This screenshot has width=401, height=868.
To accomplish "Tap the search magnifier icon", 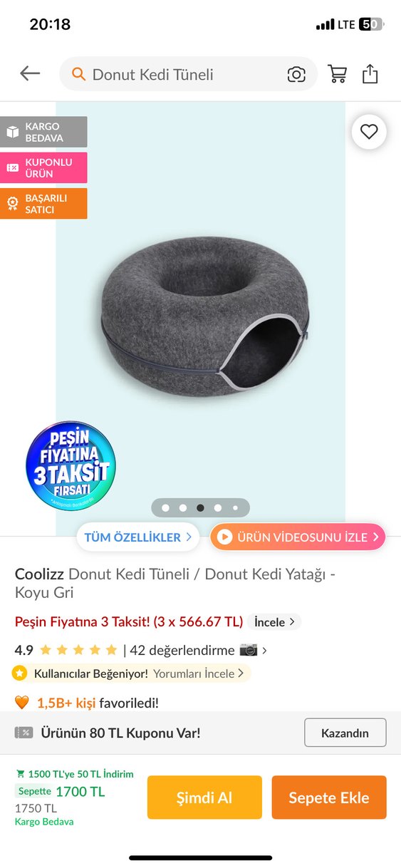I will pyautogui.click(x=79, y=74).
